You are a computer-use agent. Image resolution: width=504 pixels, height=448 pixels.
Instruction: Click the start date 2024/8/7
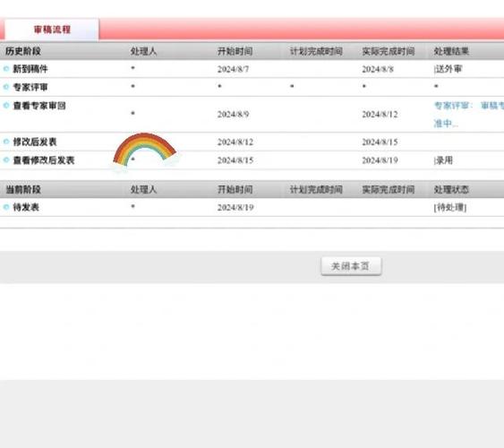[233, 69]
